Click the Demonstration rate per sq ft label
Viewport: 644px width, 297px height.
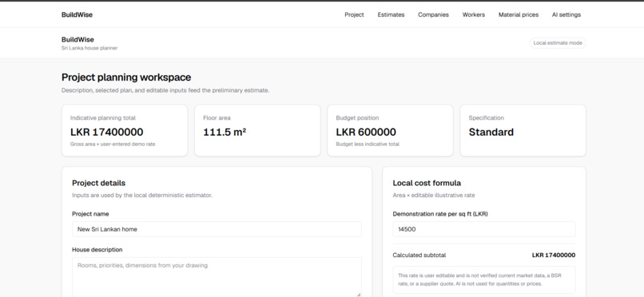440,214
